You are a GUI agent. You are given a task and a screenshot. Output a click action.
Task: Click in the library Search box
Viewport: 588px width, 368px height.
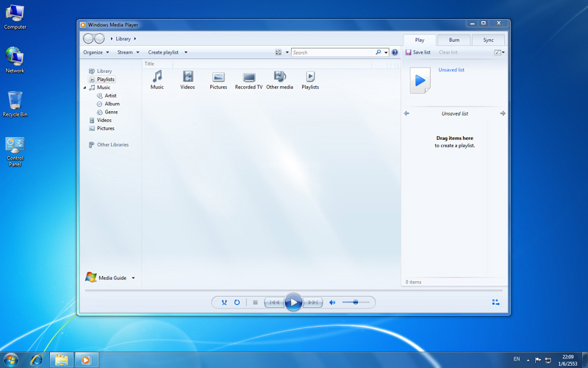(332, 52)
